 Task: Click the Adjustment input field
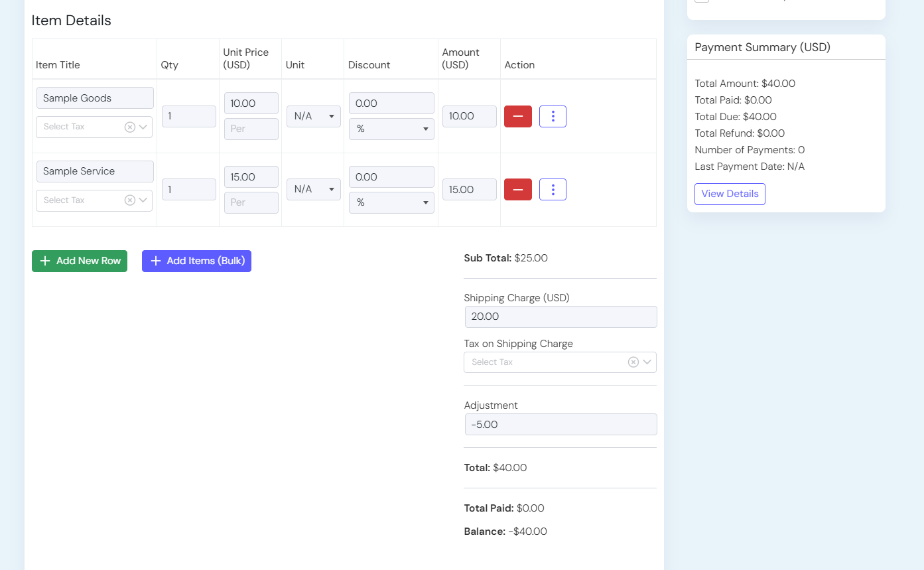(x=561, y=425)
